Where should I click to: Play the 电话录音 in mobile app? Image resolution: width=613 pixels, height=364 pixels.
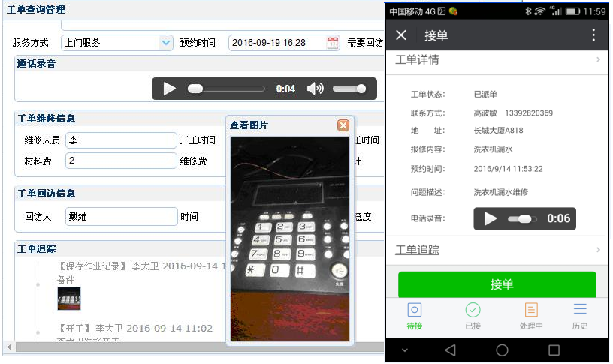click(x=491, y=218)
